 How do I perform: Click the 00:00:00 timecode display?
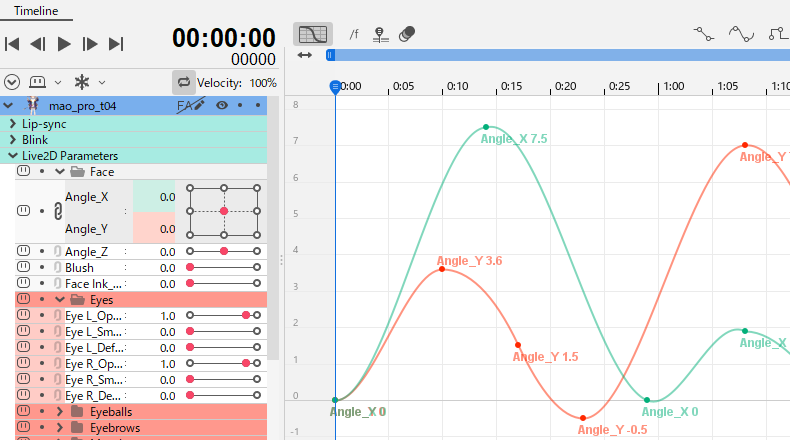tap(224, 38)
